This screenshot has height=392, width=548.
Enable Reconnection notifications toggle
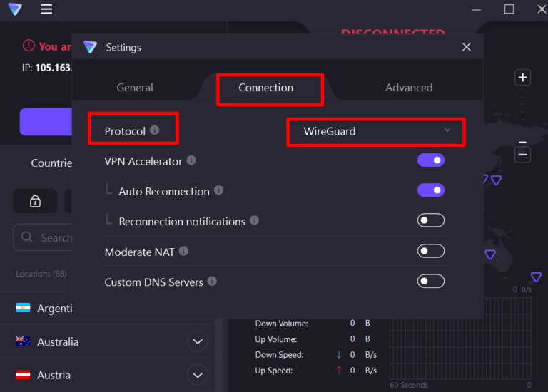(431, 221)
